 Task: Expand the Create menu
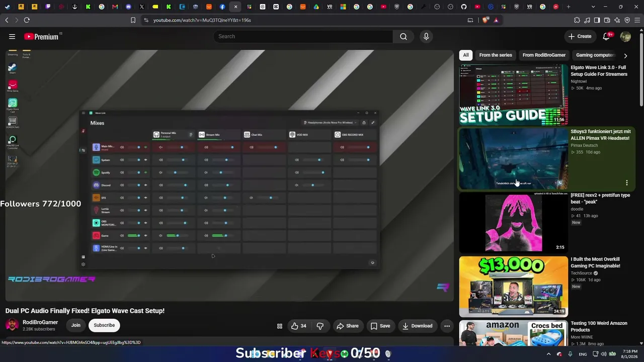pyautogui.click(x=580, y=36)
